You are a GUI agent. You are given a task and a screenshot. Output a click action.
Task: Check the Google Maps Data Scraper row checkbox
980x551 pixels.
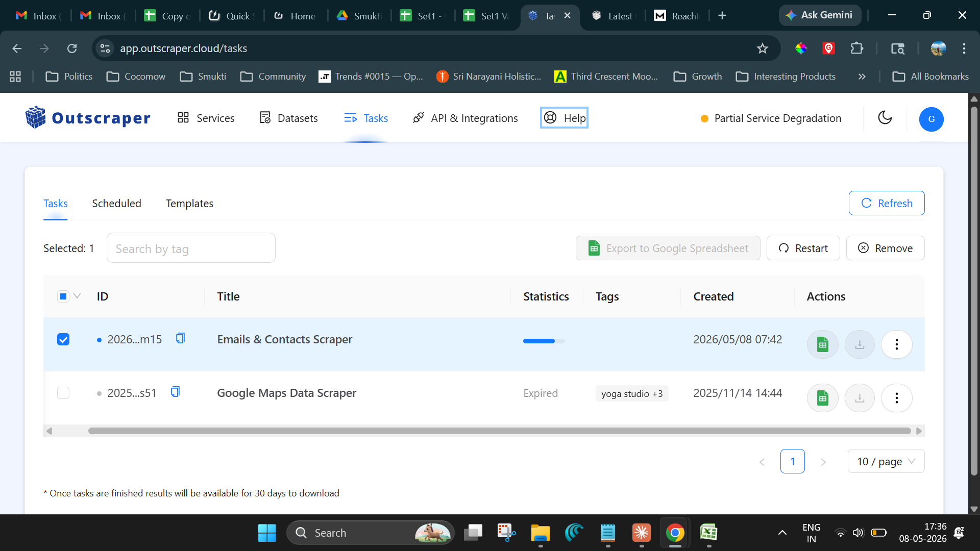(x=63, y=393)
